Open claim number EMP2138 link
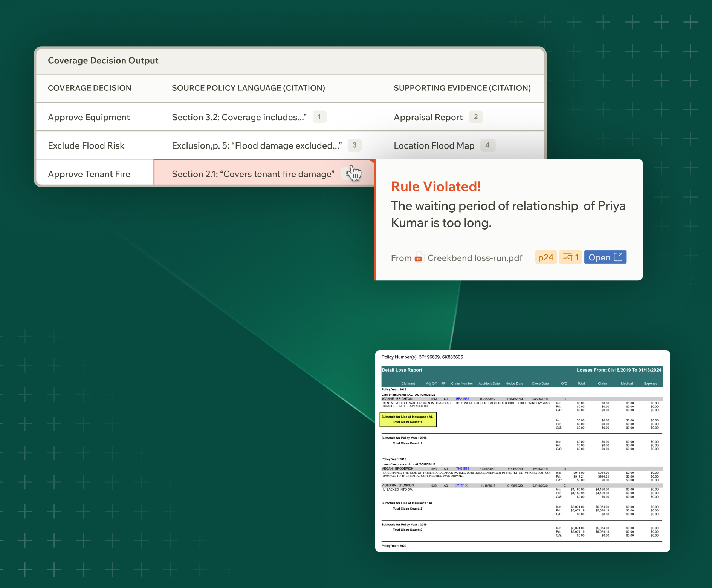This screenshot has width=712, height=588. pos(461,485)
